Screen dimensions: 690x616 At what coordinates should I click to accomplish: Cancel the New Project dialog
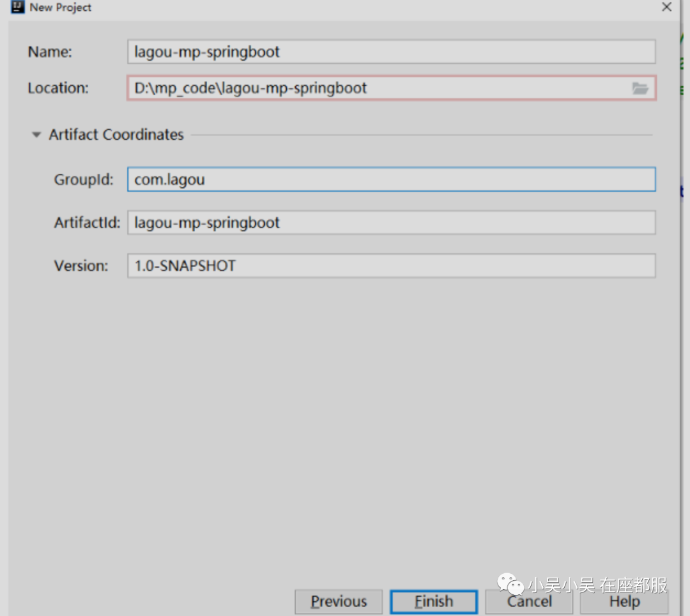(529, 601)
